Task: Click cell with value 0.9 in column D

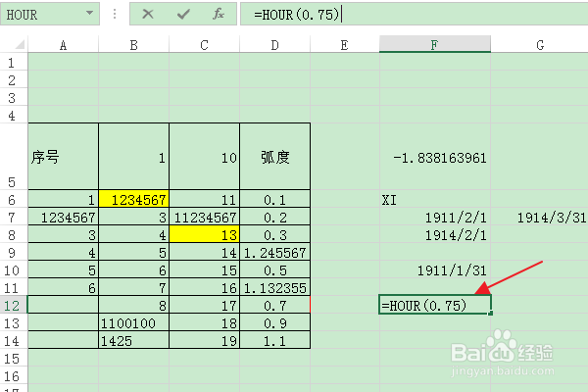Action: pyautogui.click(x=274, y=322)
